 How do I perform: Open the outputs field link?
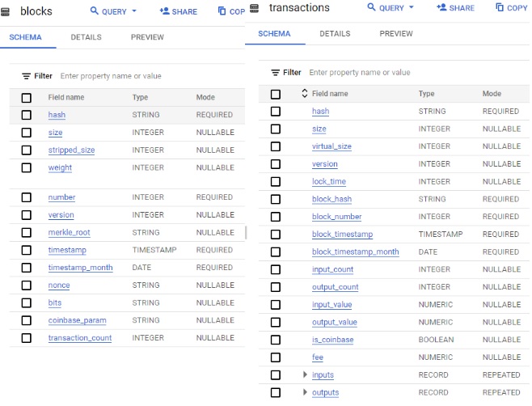[325, 392]
